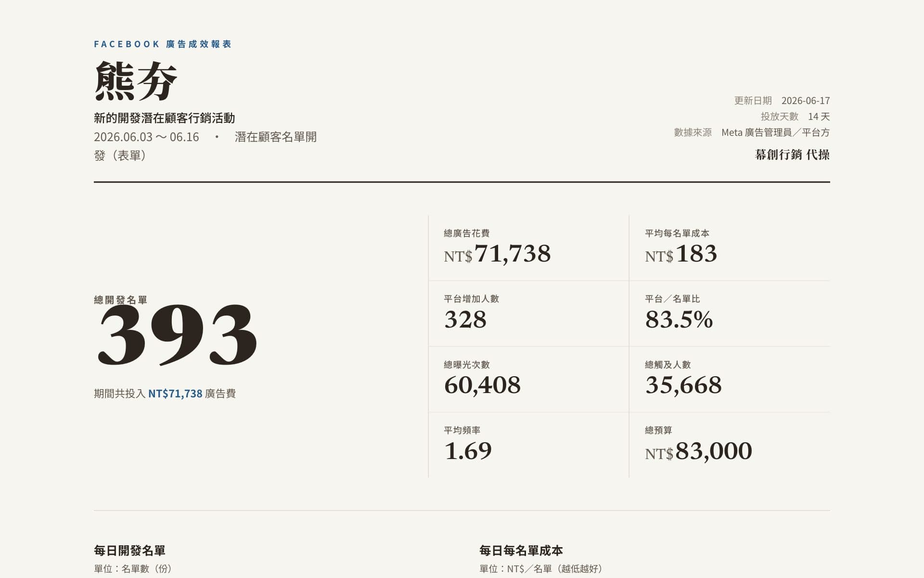
Task: Click the 總預算 label
Action: coord(658,430)
